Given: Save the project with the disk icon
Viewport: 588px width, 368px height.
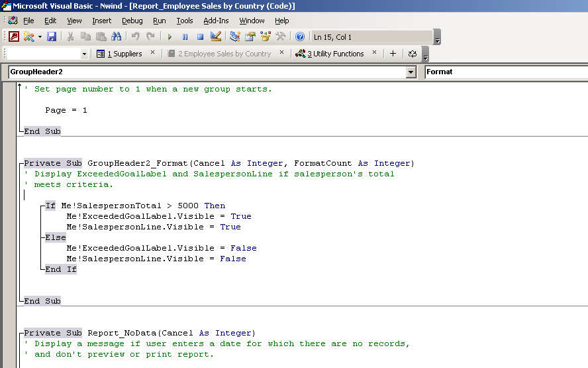Looking at the screenshot, I should pos(52,36).
